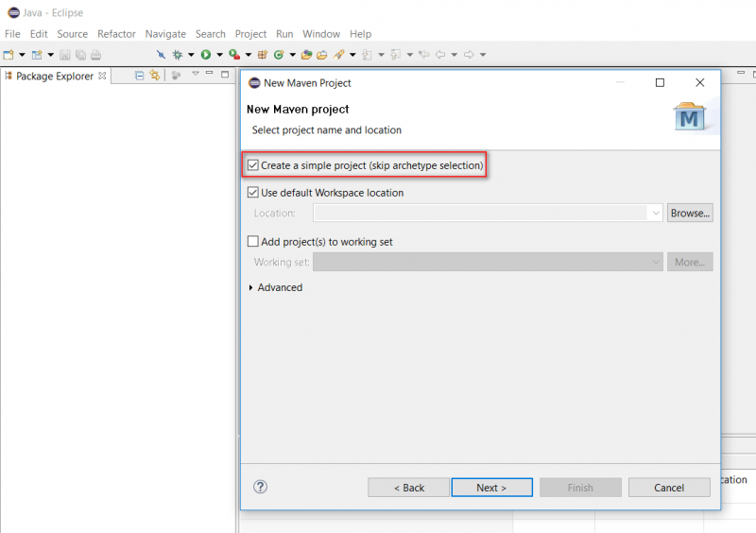Open the Window menu
The width and height of the screenshot is (756, 533).
[x=321, y=34]
